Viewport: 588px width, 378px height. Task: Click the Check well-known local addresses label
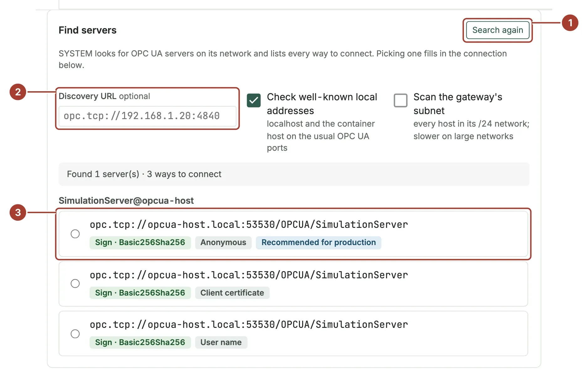point(322,104)
